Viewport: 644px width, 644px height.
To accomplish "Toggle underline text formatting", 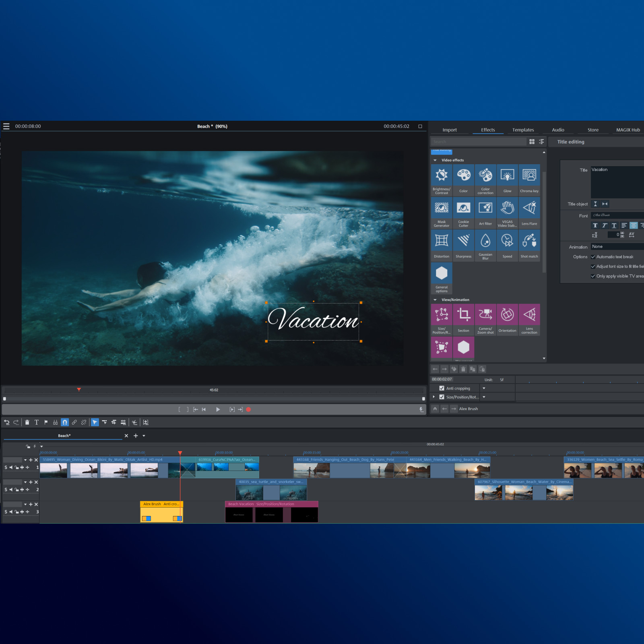I will pos(614,225).
